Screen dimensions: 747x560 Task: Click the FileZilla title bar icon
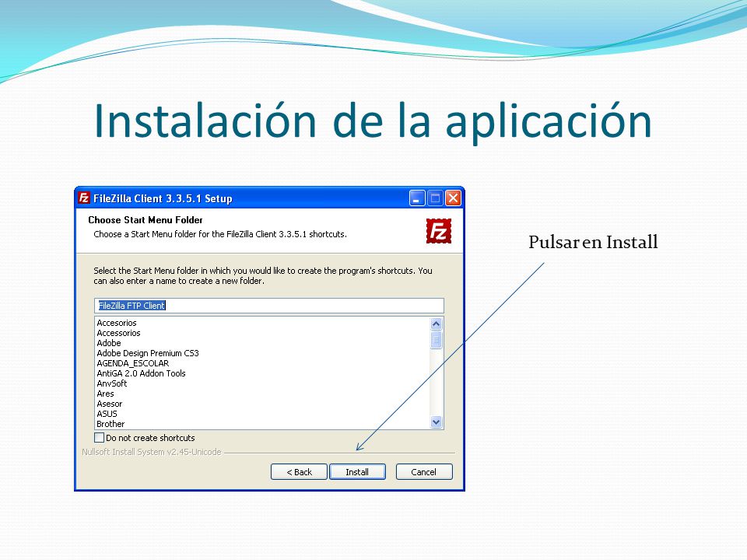pos(84,198)
